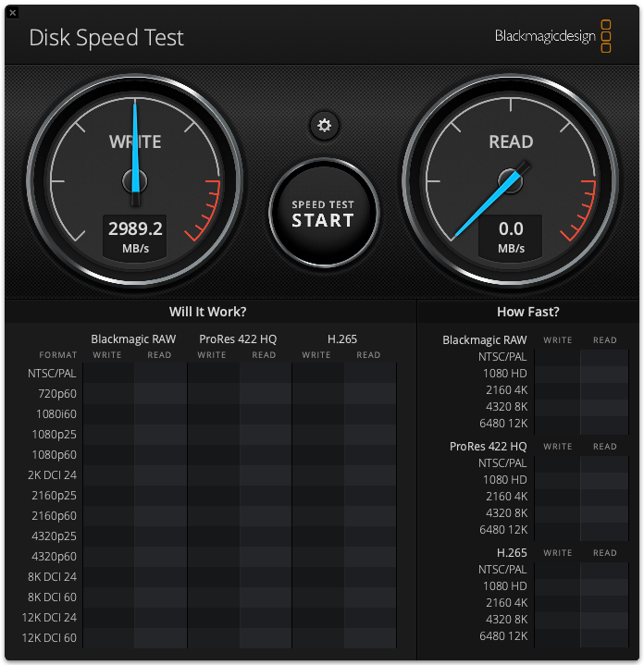
Task: Click 4320 8K under ProRes 422 HQ in How Fast
Action: click(506, 513)
